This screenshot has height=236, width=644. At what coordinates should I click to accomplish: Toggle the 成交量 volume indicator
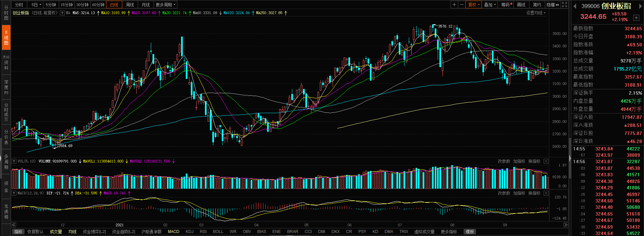click(56, 232)
